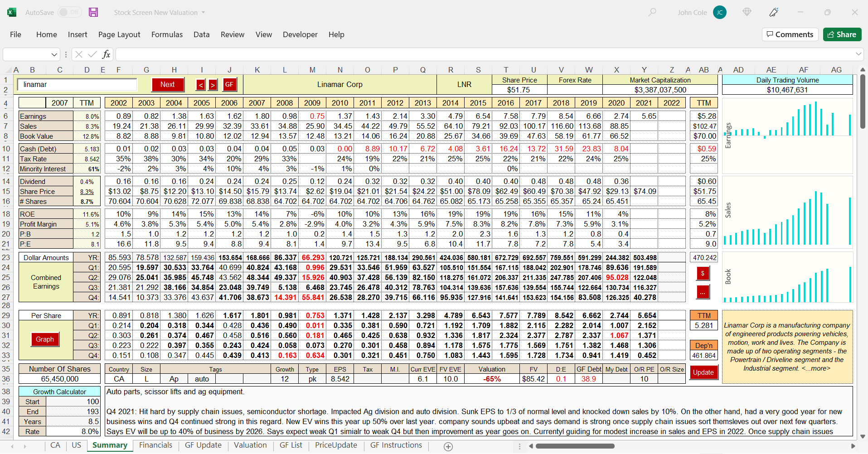This screenshot has height=454, width=868.
Task: Click the vertical scroll down arrow
Action: (x=862, y=437)
